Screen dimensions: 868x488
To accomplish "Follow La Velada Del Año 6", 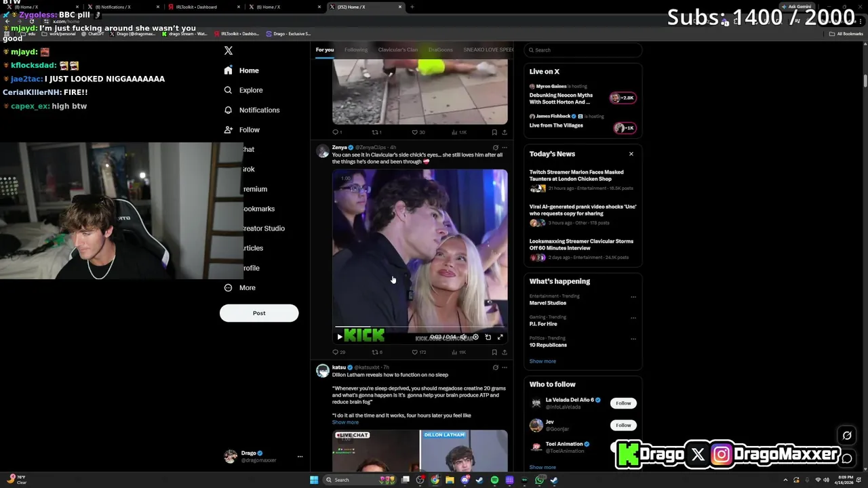I will [623, 403].
